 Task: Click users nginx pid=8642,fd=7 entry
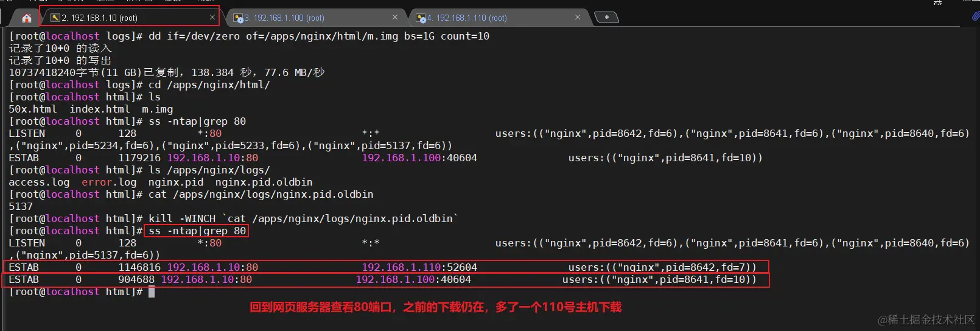[x=662, y=267]
